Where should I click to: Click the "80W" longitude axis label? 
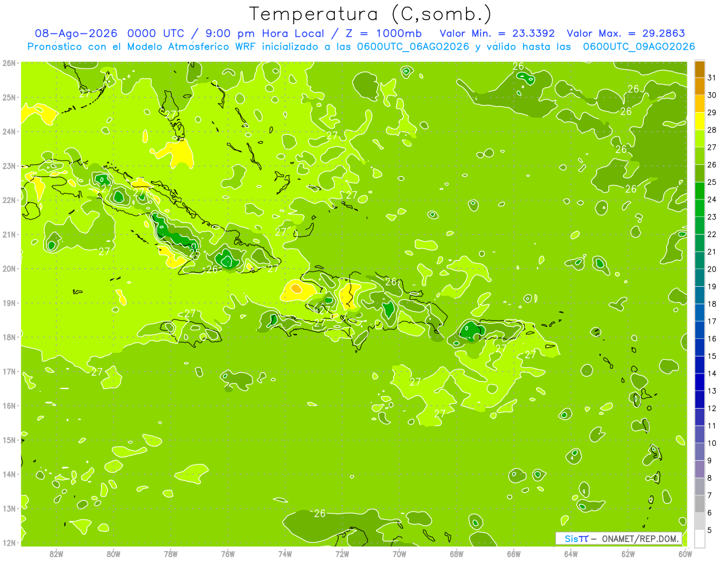pos(113,553)
